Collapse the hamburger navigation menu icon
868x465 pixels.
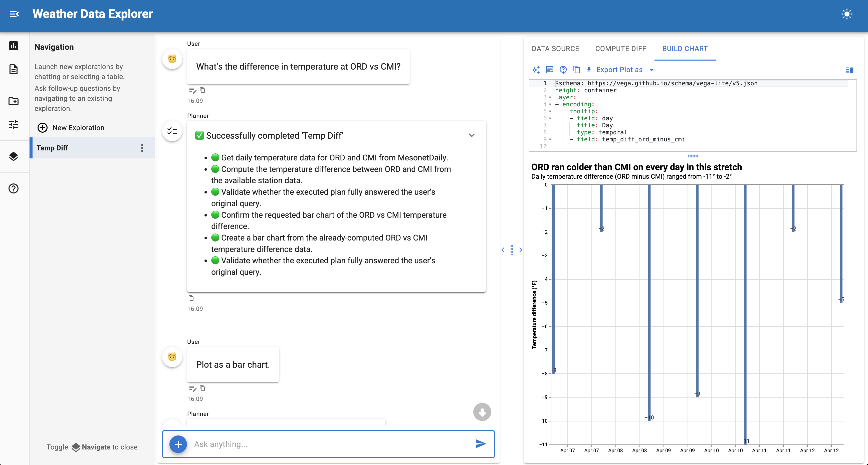(14, 14)
